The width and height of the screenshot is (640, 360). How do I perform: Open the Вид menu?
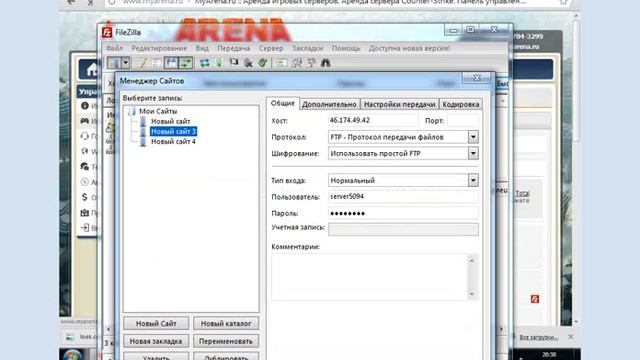tap(202, 48)
